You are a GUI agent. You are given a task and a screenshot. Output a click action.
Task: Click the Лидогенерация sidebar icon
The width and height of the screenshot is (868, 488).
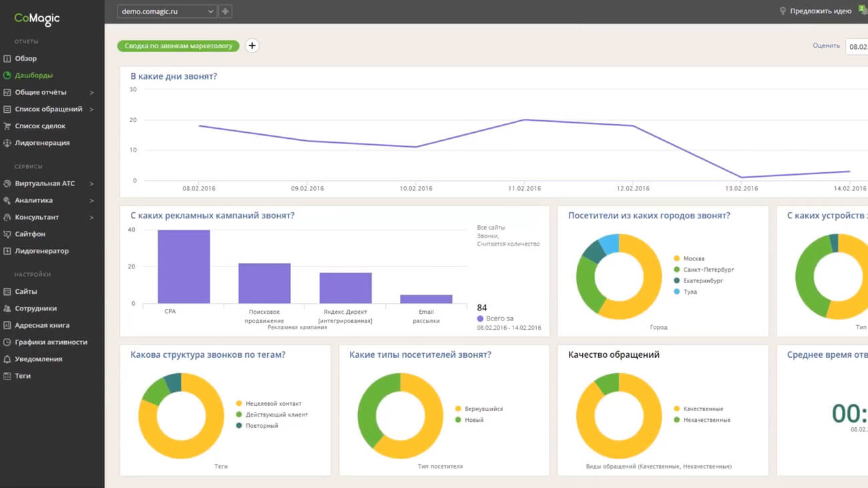pos(7,143)
